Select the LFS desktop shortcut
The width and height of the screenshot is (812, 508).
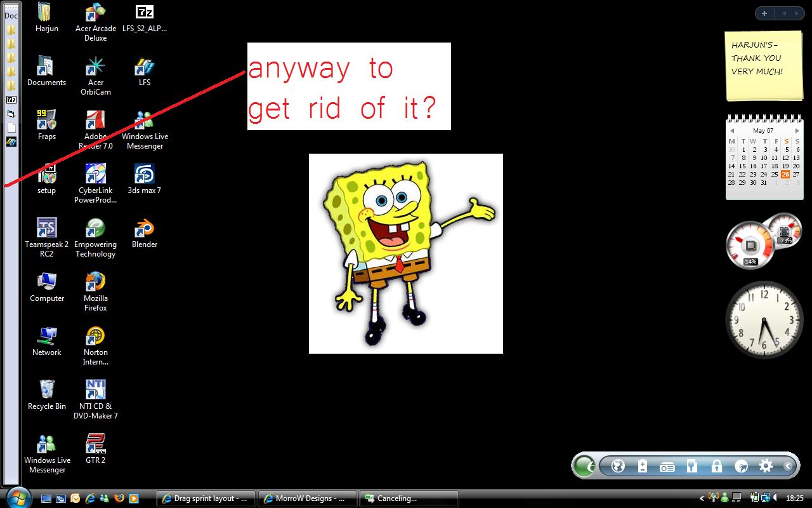pos(145,71)
